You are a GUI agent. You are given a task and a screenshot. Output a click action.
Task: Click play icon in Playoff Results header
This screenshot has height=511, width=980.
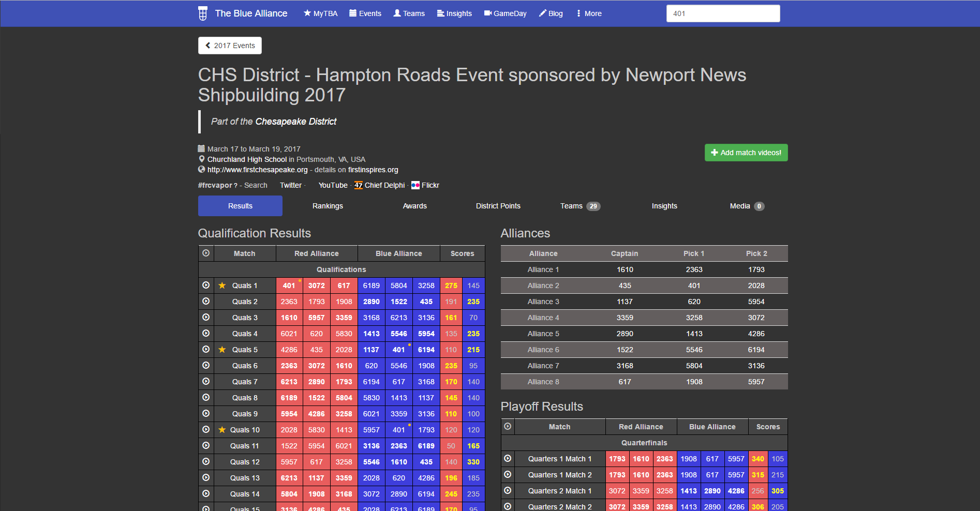click(x=508, y=427)
